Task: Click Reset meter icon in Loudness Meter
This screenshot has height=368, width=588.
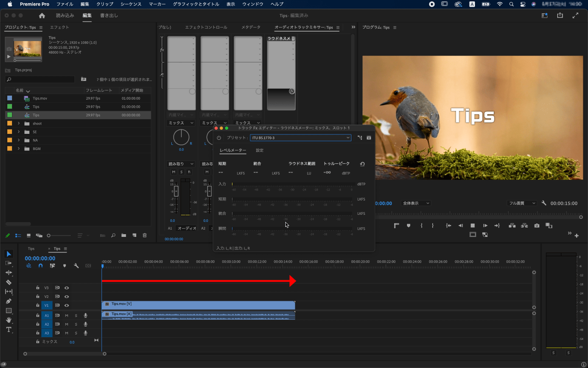Action: coord(362,164)
